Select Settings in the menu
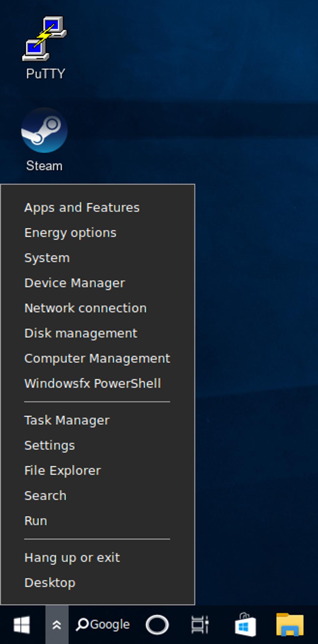The width and height of the screenshot is (318, 644). [49, 445]
